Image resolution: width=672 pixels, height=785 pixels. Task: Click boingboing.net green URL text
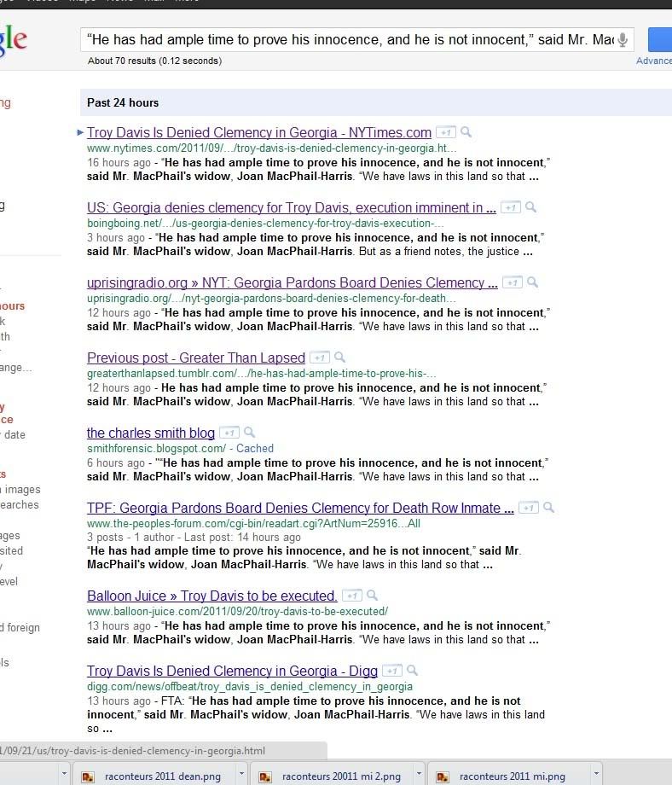pos(265,224)
